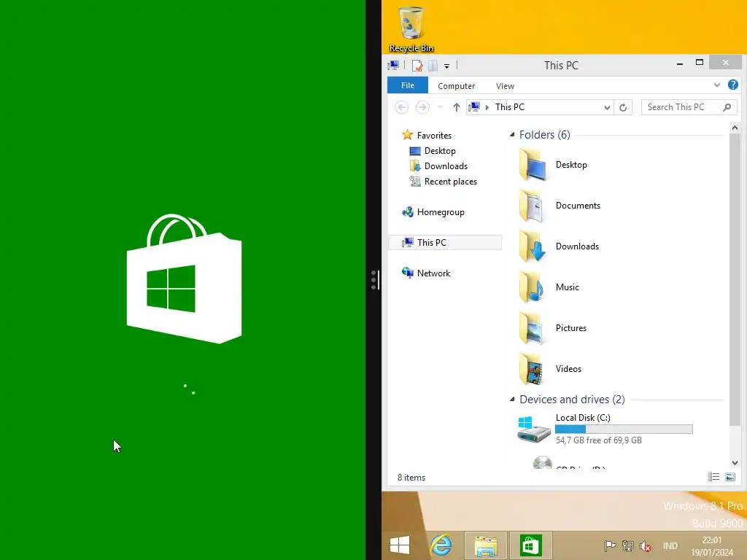
Task: Click the This PC system icon in title bar
Action: pos(393,65)
